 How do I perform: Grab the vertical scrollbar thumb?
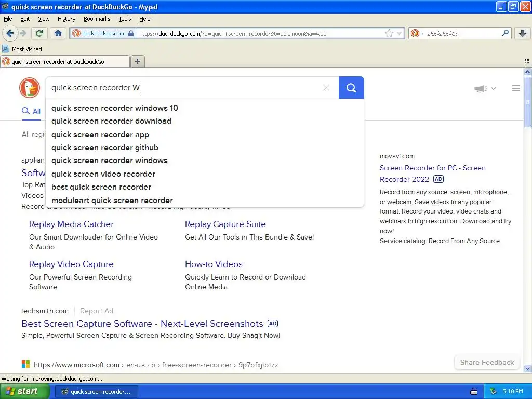(527, 102)
